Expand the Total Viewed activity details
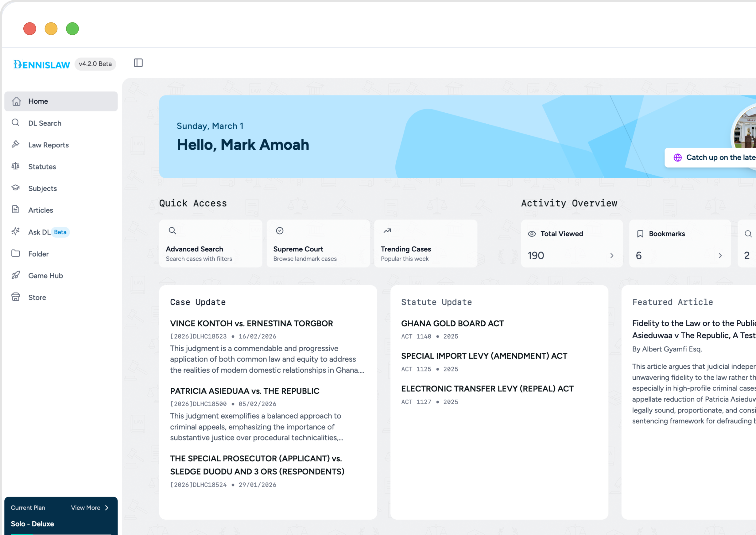 [612, 255]
